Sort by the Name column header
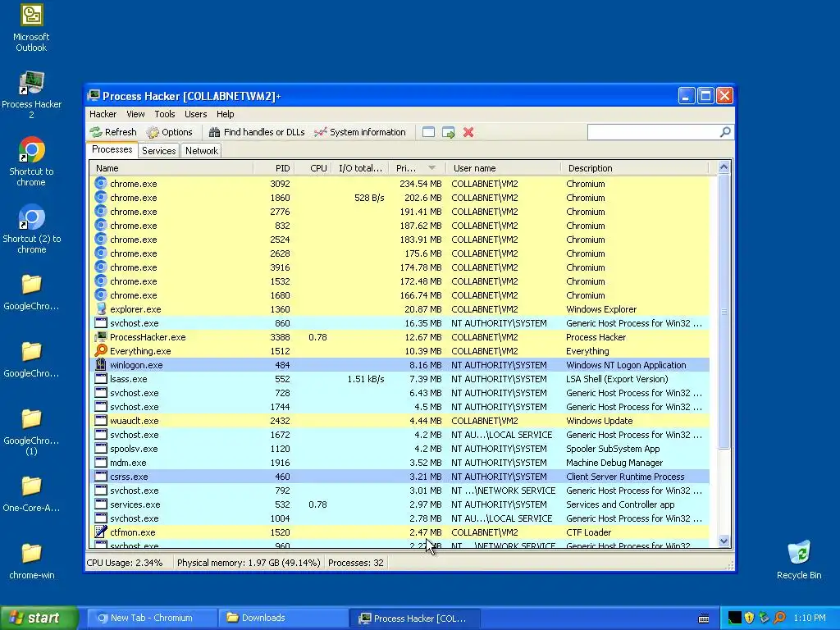Image resolution: width=840 pixels, height=630 pixels. tap(171, 168)
